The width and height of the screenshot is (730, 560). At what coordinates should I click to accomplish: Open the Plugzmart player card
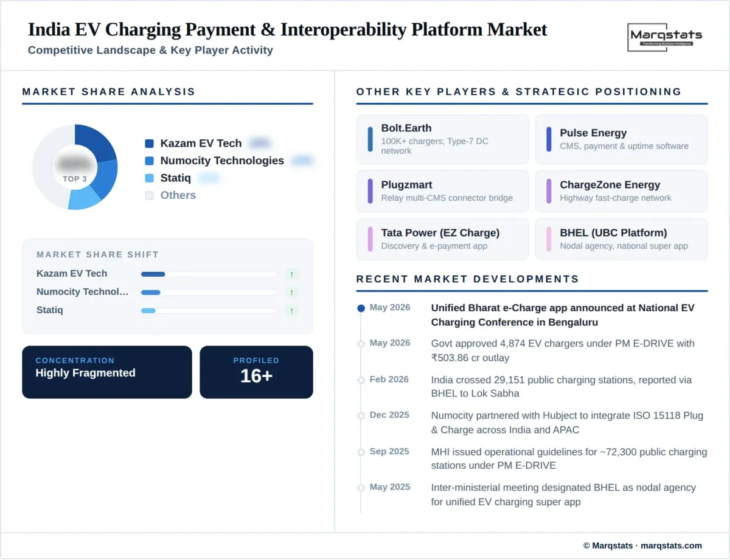443,191
